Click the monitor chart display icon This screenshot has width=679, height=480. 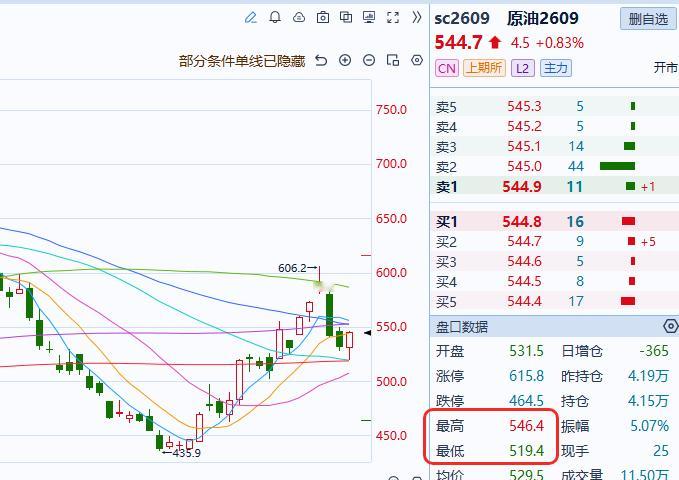tap(369, 17)
